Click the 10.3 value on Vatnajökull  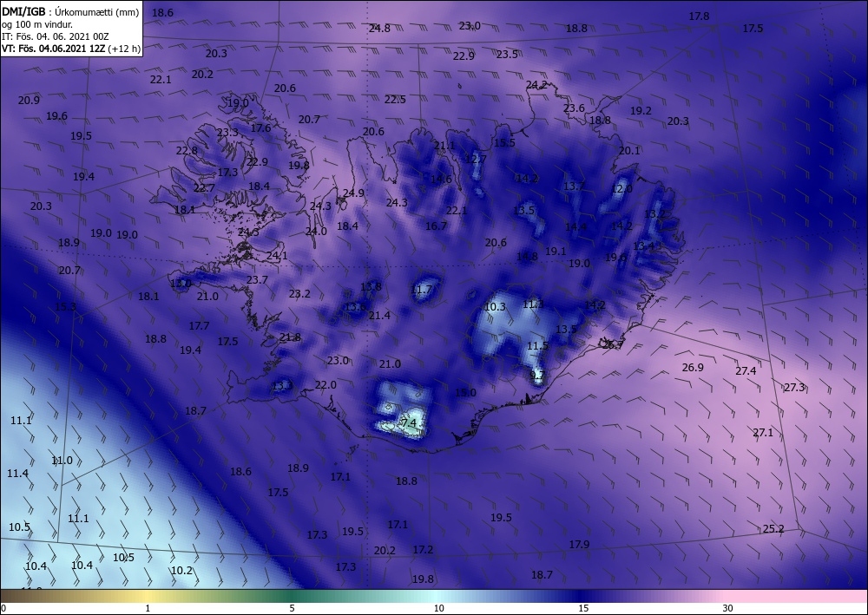point(495,306)
